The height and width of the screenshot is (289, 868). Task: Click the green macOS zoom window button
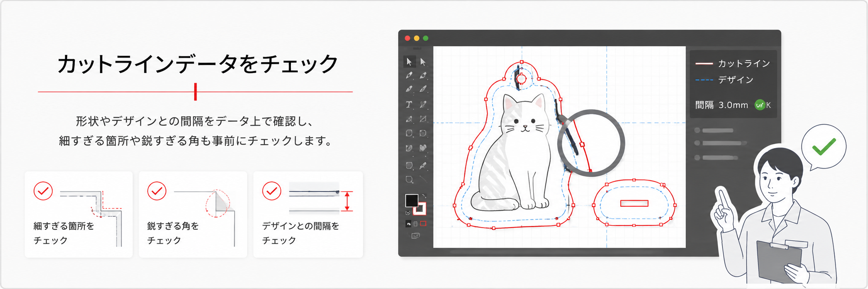426,38
